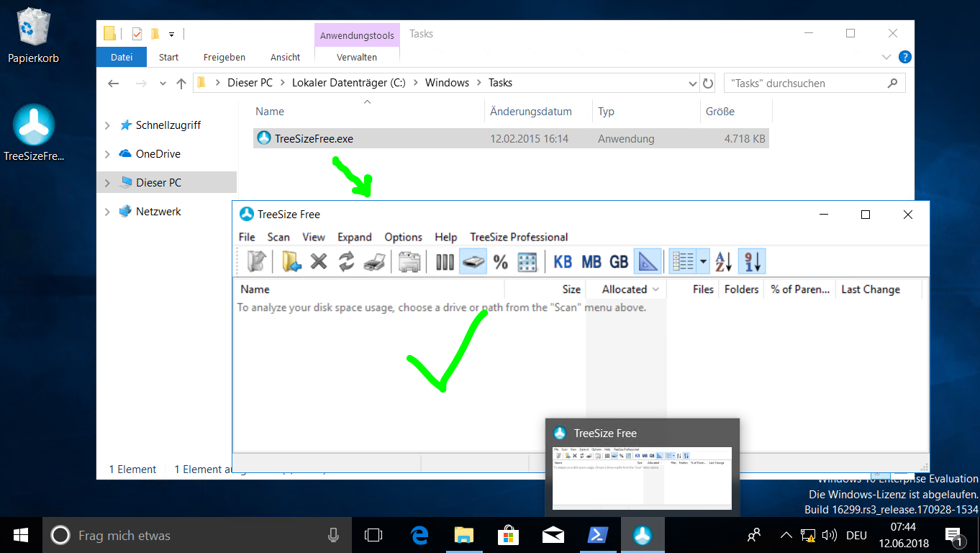Click the address bar history dropdown arrow
Screen dimensions: 980x553
[x=692, y=84]
